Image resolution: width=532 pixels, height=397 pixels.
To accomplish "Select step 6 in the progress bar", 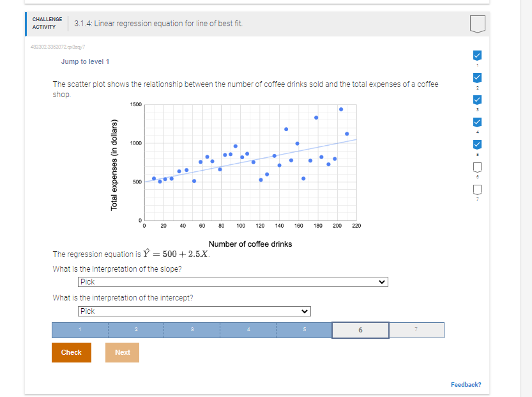I will [360, 330].
